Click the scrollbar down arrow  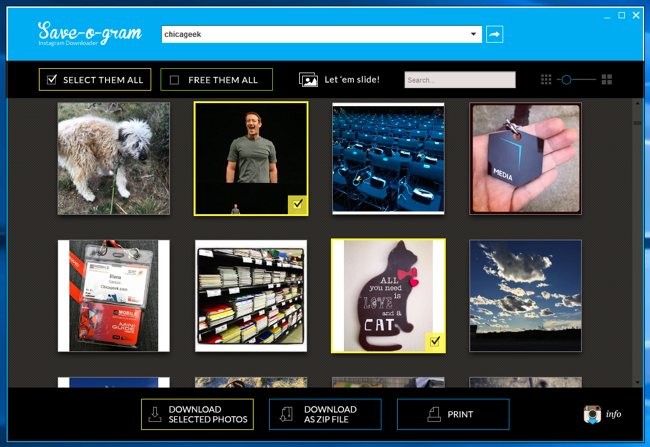[x=637, y=382]
